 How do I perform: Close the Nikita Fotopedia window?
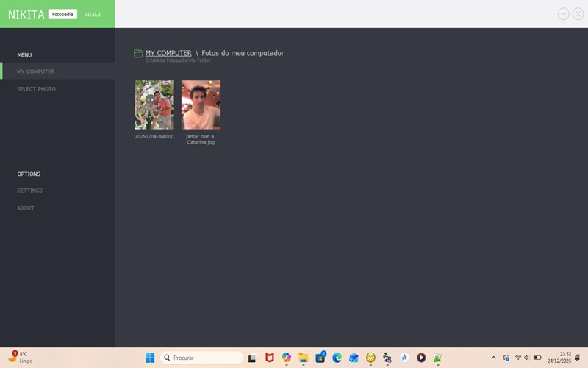(578, 14)
